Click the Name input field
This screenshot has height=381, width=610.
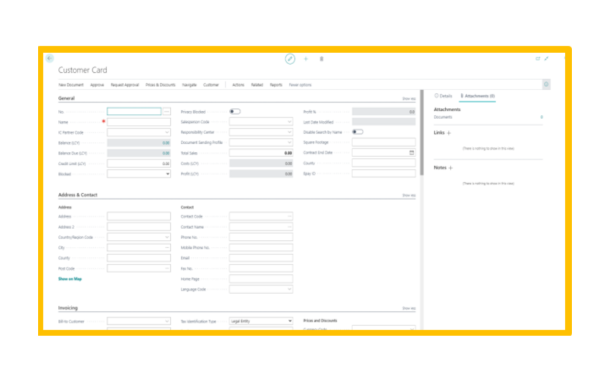click(x=139, y=122)
